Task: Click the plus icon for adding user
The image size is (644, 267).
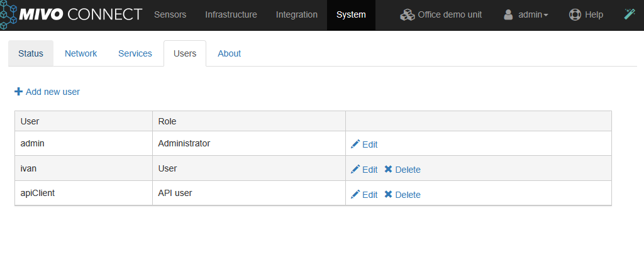Action: click(18, 92)
